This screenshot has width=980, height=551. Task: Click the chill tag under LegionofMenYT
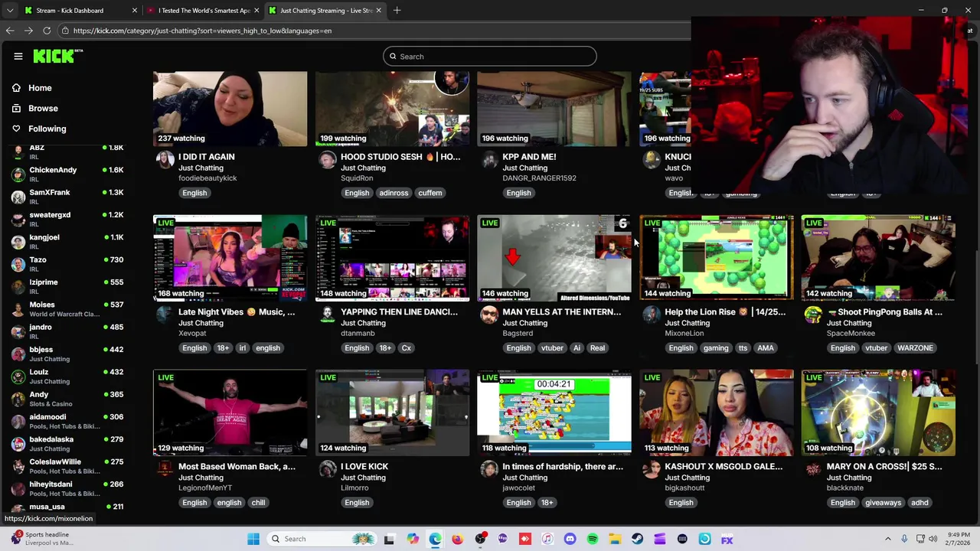click(258, 503)
